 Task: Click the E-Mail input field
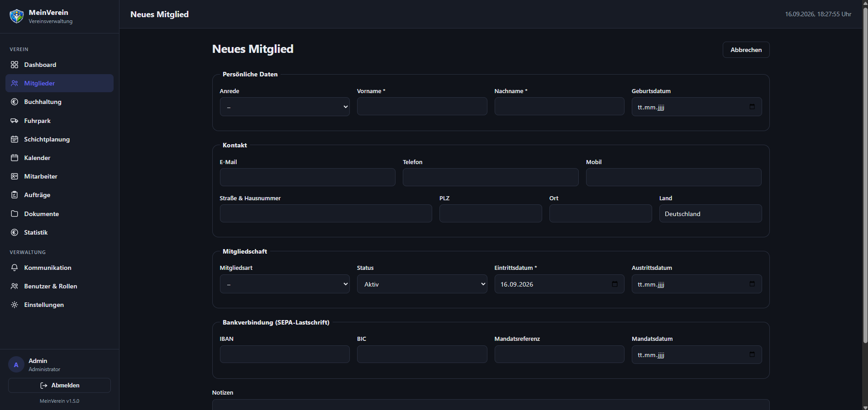tap(307, 177)
